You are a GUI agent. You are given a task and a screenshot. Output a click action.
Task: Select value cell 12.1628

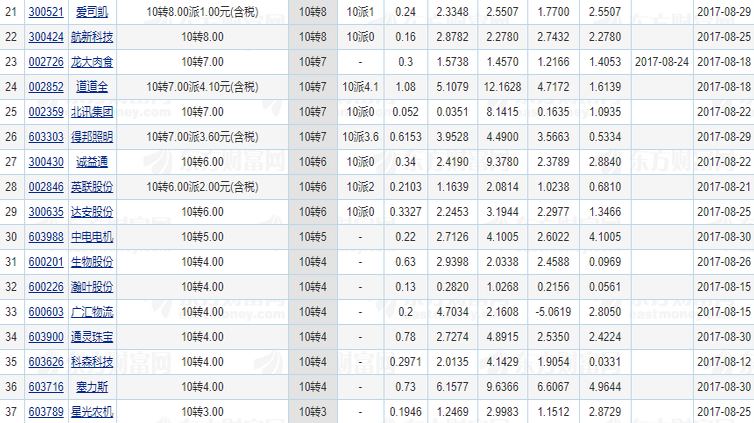(x=502, y=87)
